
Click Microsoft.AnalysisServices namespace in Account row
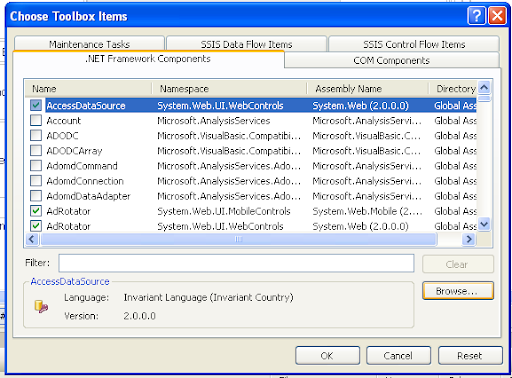tap(213, 121)
